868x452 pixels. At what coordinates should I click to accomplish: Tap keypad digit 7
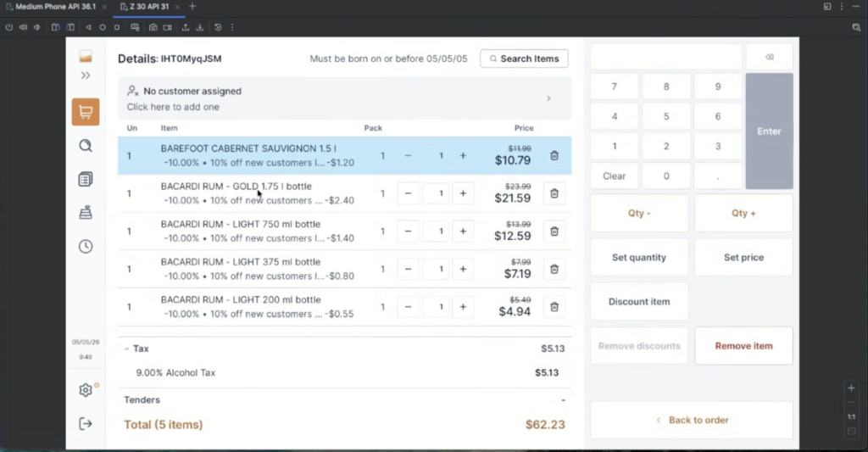[614, 86]
